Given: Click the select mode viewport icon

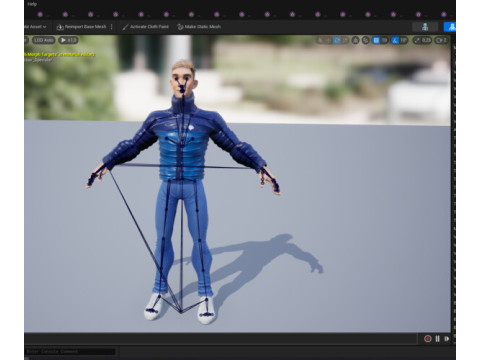Looking at the screenshot, I should click(320, 40).
